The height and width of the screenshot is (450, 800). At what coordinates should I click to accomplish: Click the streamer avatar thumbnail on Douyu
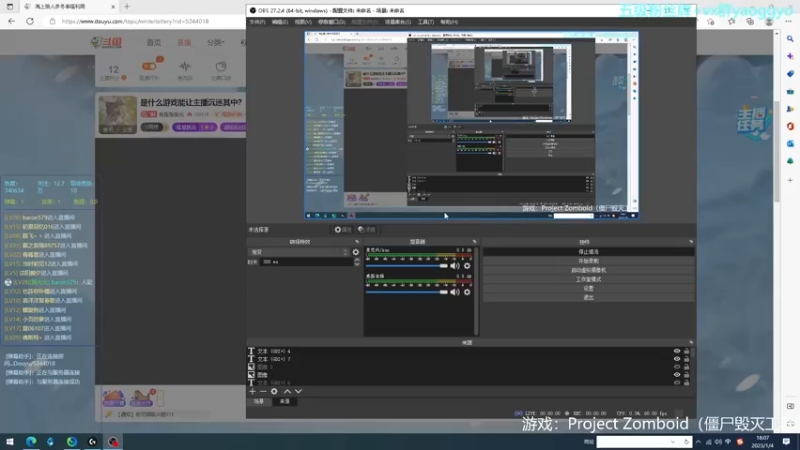[x=118, y=115]
